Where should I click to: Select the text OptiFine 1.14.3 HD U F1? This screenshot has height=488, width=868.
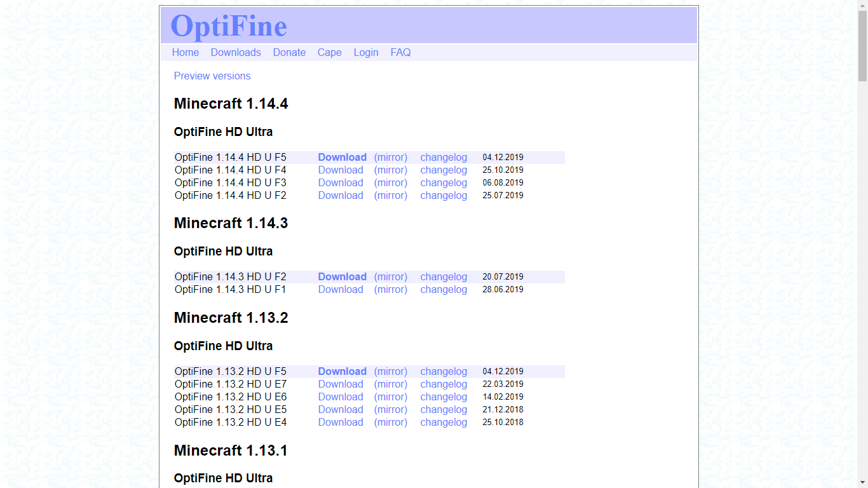click(x=231, y=290)
